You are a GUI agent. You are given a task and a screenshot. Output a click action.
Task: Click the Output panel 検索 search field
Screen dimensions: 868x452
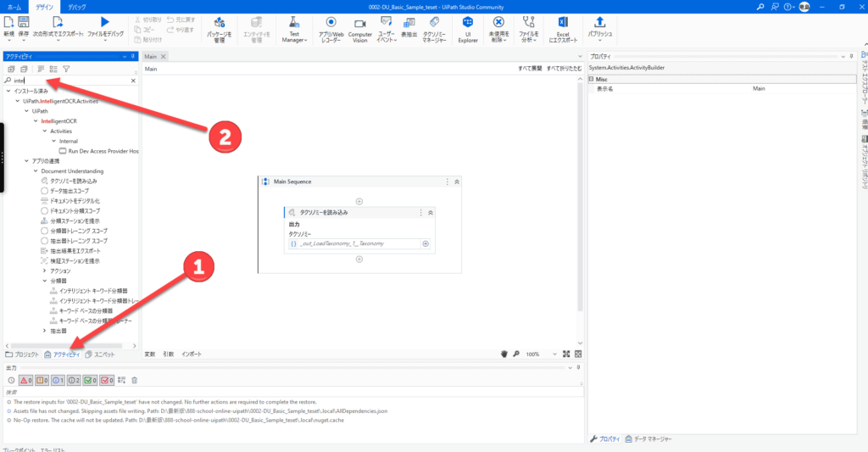point(293,392)
